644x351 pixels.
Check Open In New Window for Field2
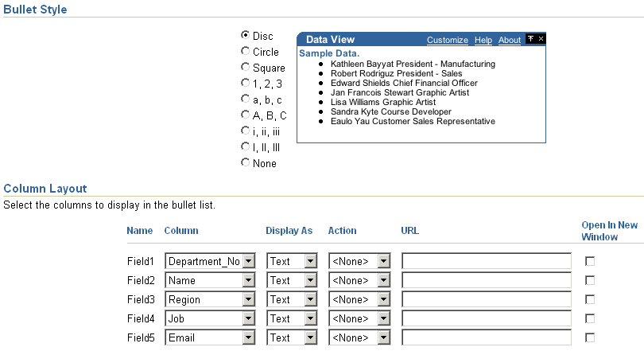(x=590, y=280)
